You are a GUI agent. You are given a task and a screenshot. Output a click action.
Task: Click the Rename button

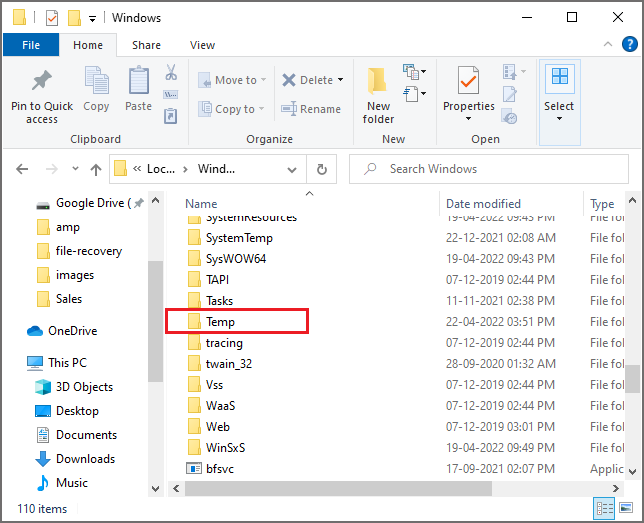pyautogui.click(x=311, y=109)
